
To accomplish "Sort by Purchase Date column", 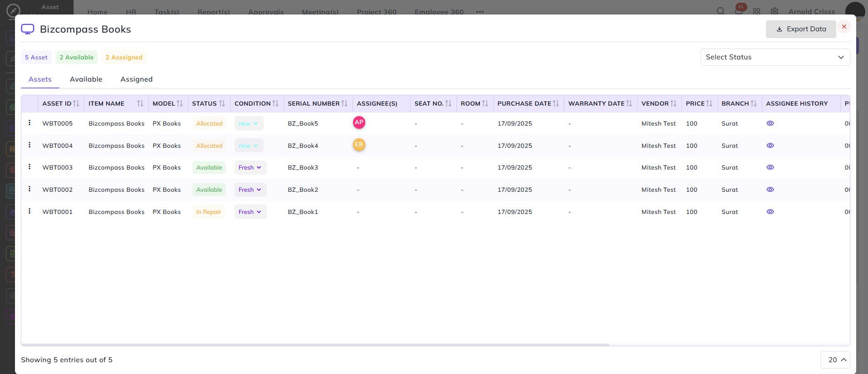I will tap(556, 103).
